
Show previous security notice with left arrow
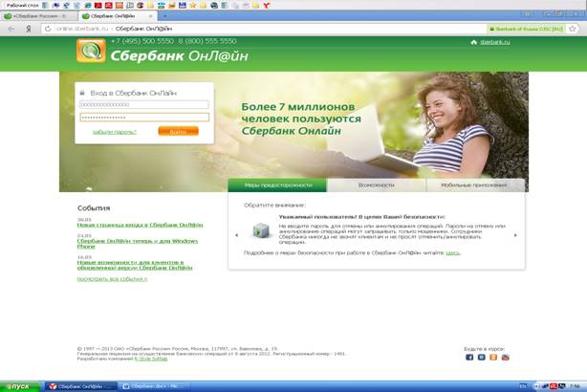235,234
